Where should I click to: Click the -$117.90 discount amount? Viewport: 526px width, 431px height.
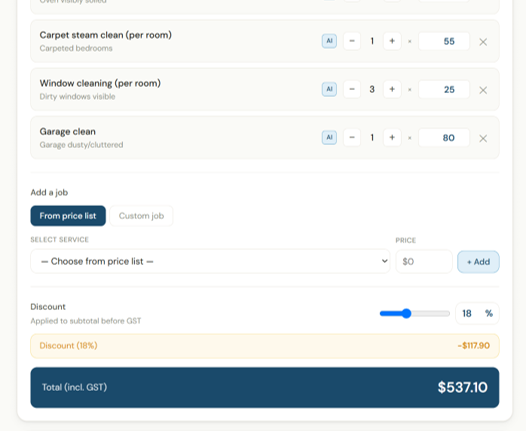474,345
